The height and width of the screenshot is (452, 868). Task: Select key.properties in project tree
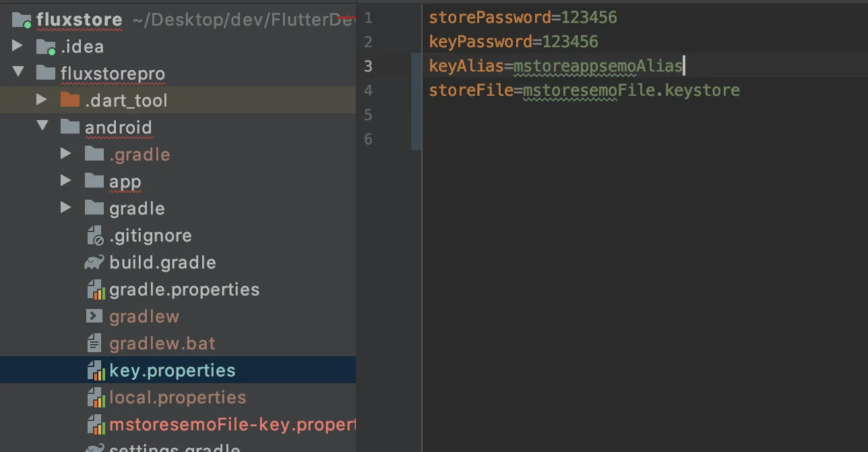pyautogui.click(x=172, y=370)
